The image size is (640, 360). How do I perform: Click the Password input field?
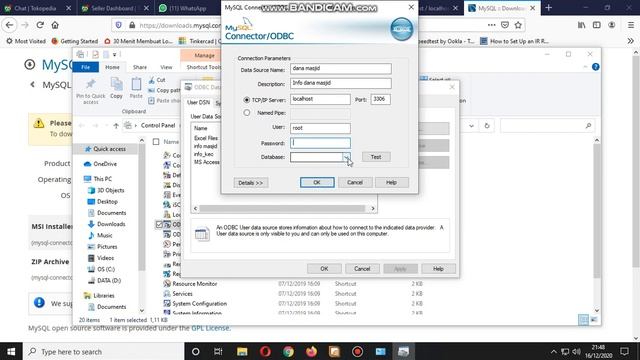pos(320,143)
